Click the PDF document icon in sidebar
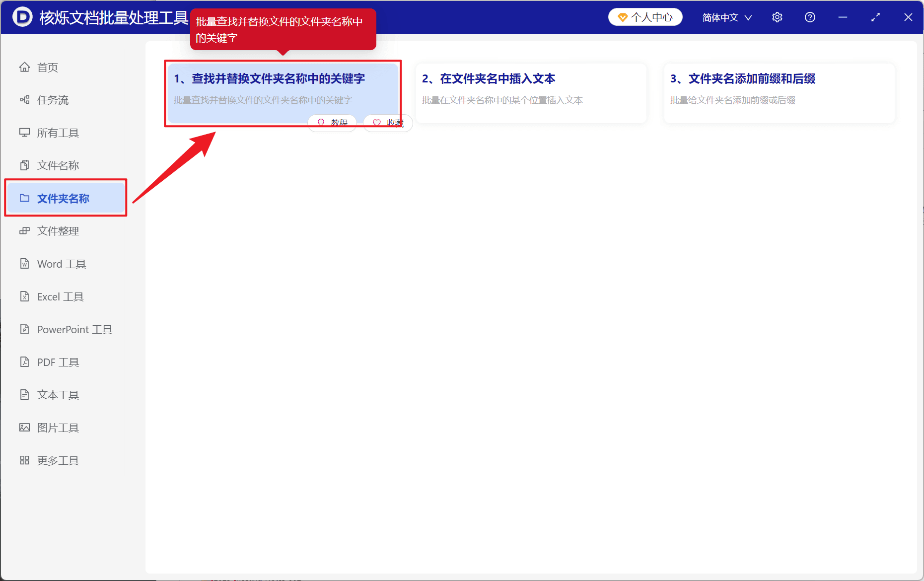The height and width of the screenshot is (581, 924). 24,362
